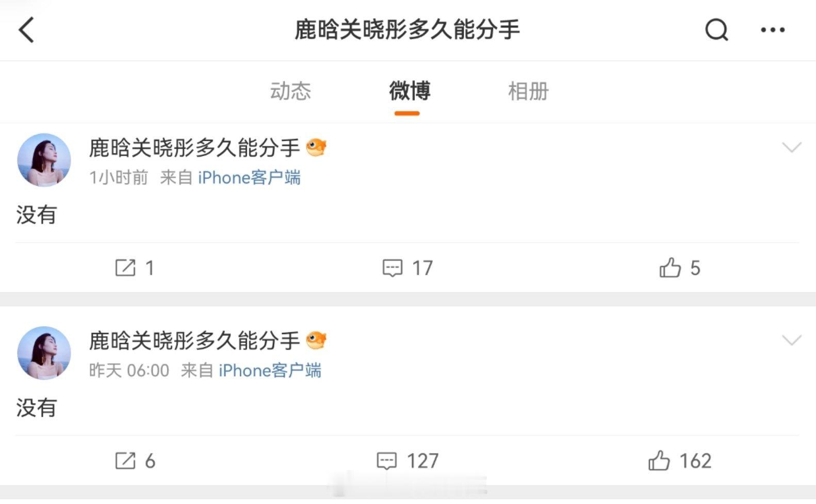This screenshot has width=816, height=504.
Task: Open the three-dots more options menu
Action: click(773, 30)
